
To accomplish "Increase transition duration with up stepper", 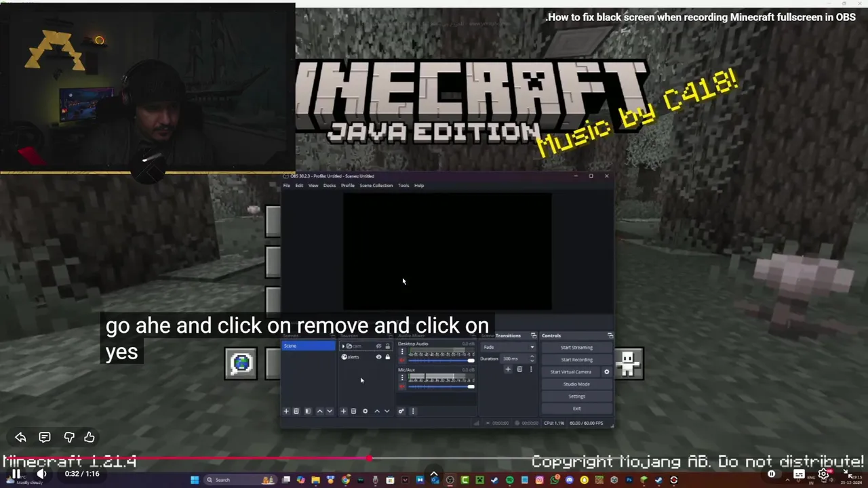I will (532, 357).
